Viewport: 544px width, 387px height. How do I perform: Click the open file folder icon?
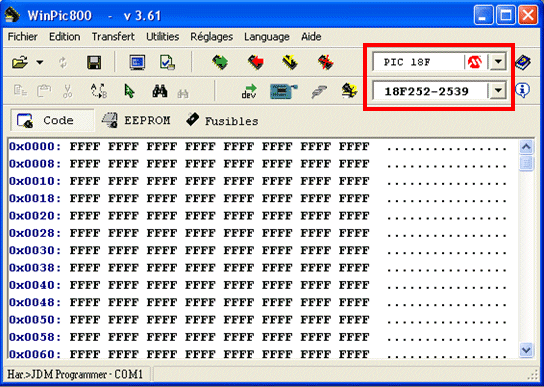[x=20, y=62]
